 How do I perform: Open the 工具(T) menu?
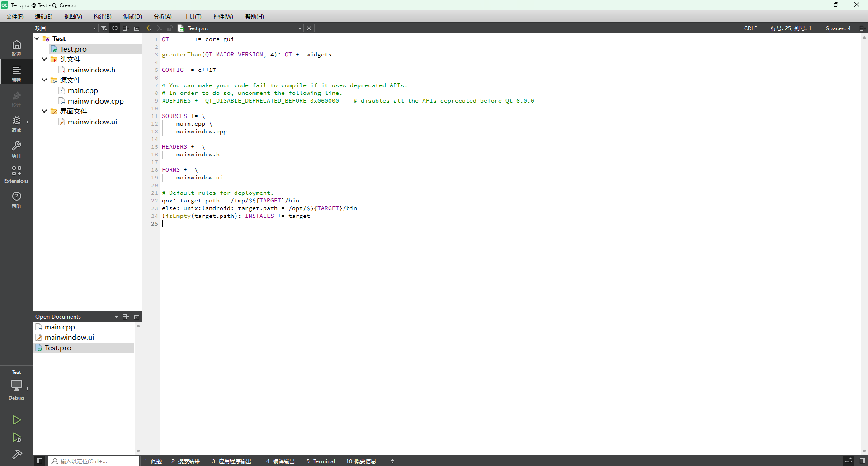193,16
